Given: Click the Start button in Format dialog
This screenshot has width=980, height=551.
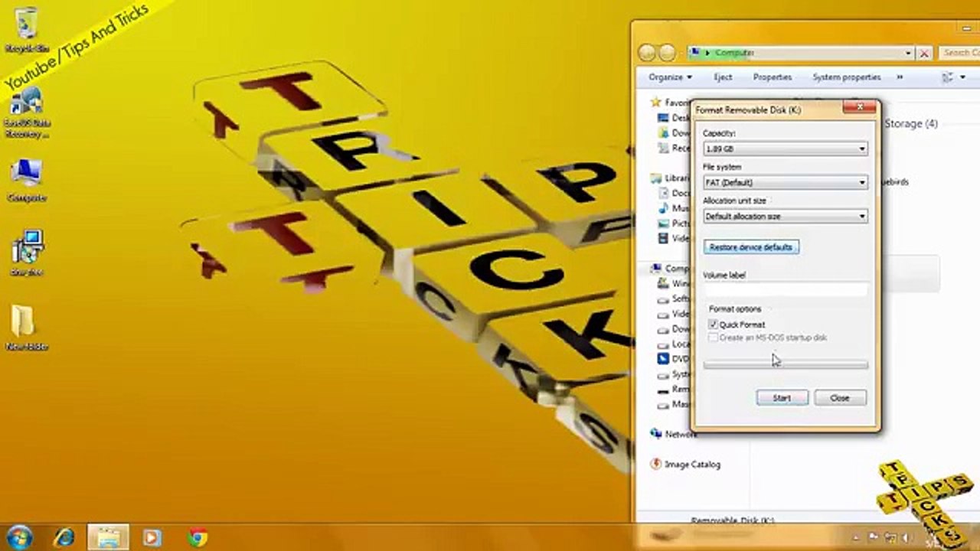Looking at the screenshot, I should tap(782, 398).
